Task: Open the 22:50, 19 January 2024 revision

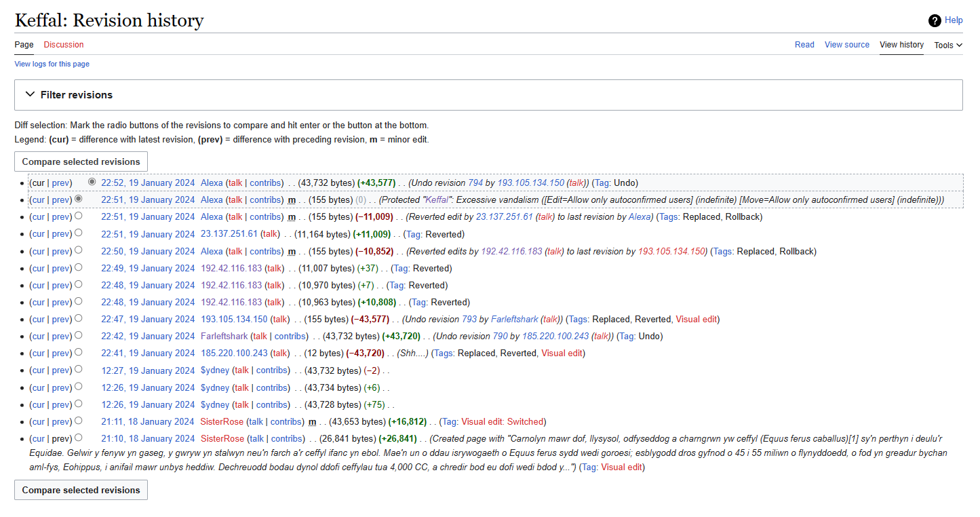Action: (x=148, y=252)
